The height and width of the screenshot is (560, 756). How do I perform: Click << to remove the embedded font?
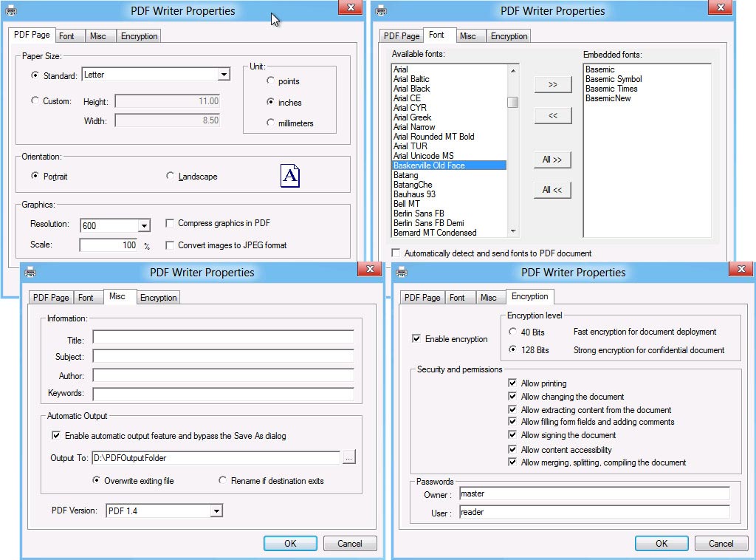(x=552, y=115)
